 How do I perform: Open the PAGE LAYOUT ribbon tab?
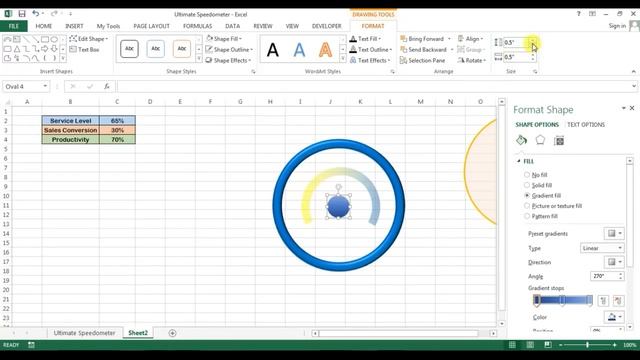pyautogui.click(x=151, y=26)
